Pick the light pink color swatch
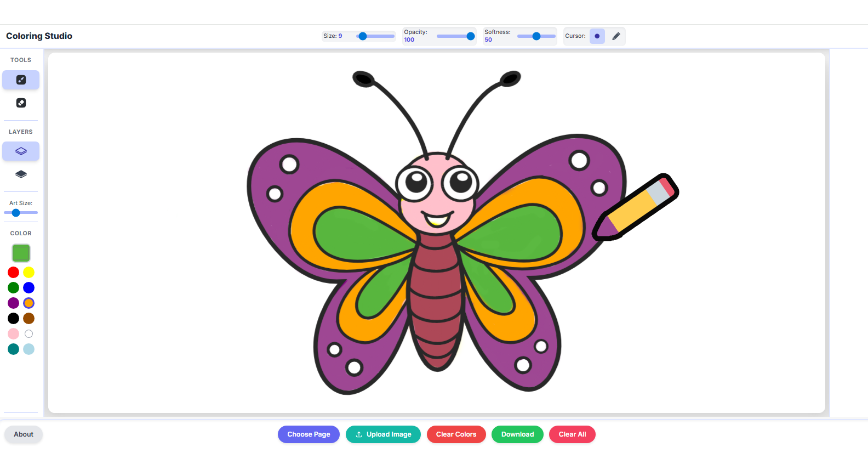Viewport: 868px width, 464px height. click(x=14, y=334)
